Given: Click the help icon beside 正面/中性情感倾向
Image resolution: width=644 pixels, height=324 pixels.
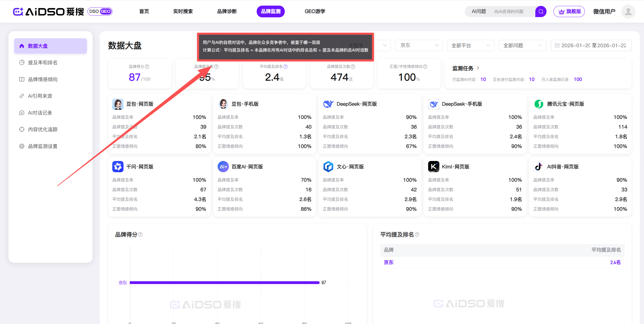Looking at the screenshot, I should click(x=425, y=67).
